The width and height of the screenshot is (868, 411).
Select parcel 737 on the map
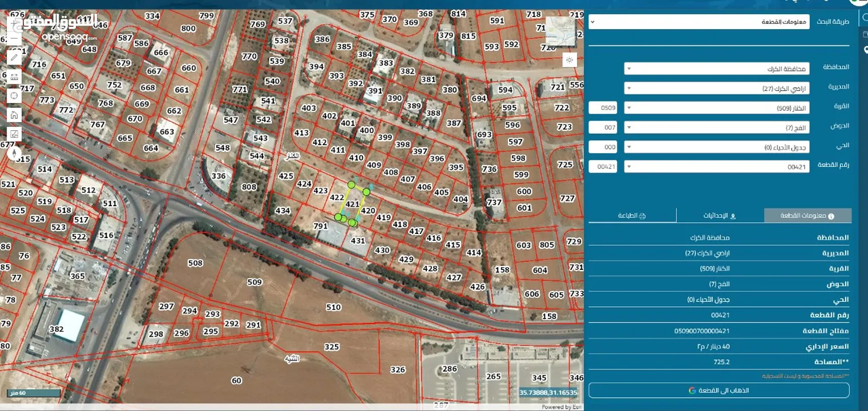494,203
